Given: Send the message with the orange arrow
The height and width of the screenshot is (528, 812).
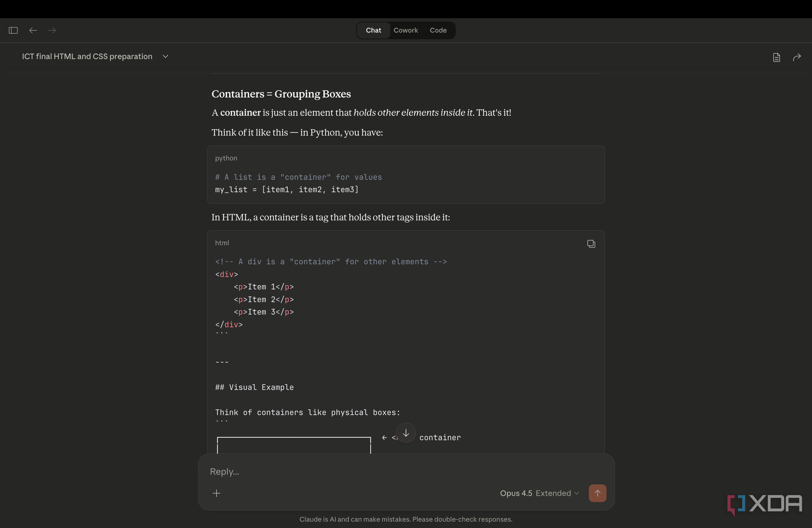Looking at the screenshot, I should tap(597, 493).
